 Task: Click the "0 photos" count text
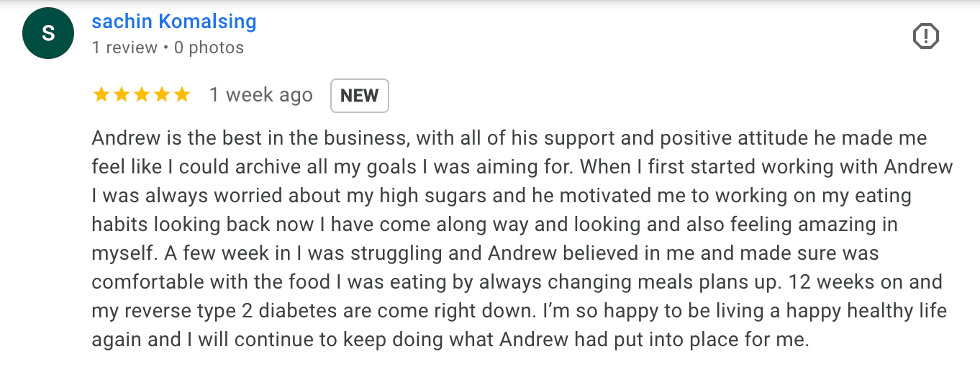click(x=209, y=47)
